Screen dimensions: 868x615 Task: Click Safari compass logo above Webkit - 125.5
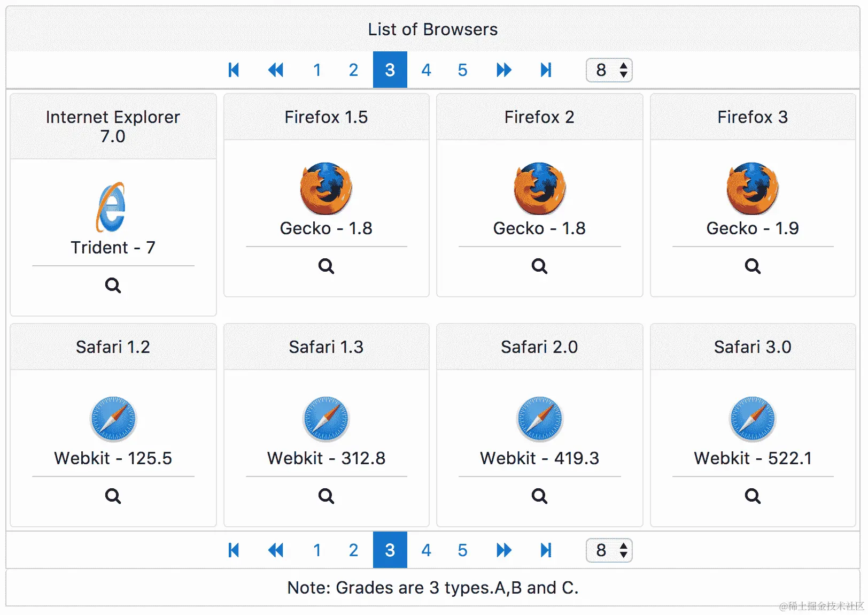click(x=113, y=419)
